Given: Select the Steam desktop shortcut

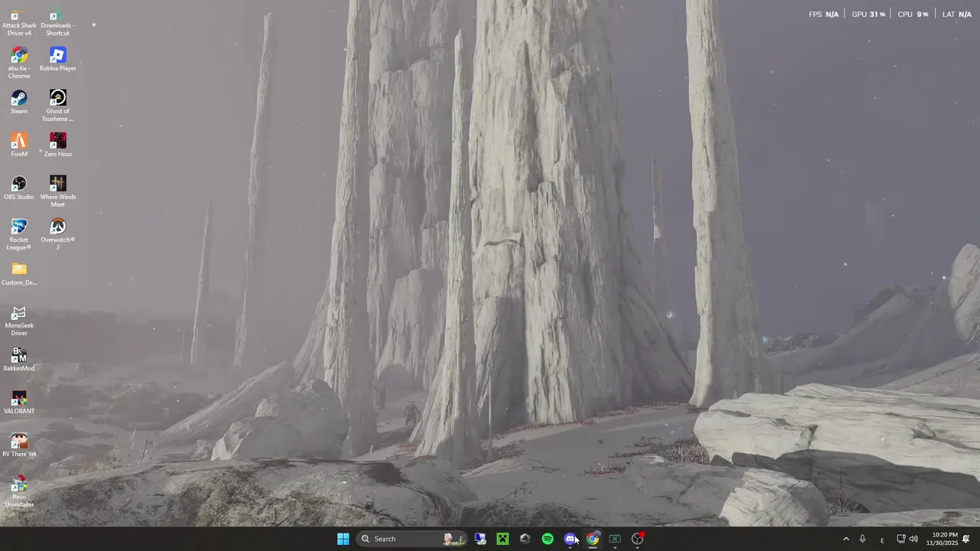Looking at the screenshot, I should pyautogui.click(x=19, y=103).
